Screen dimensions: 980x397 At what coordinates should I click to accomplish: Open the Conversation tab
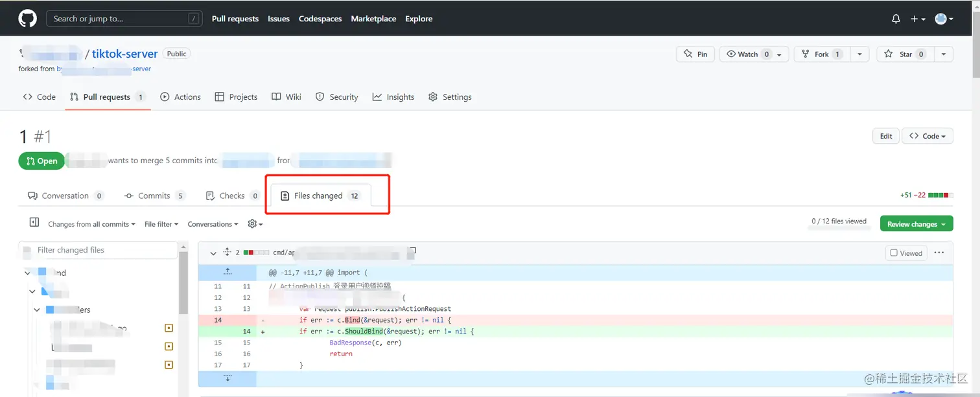65,196
